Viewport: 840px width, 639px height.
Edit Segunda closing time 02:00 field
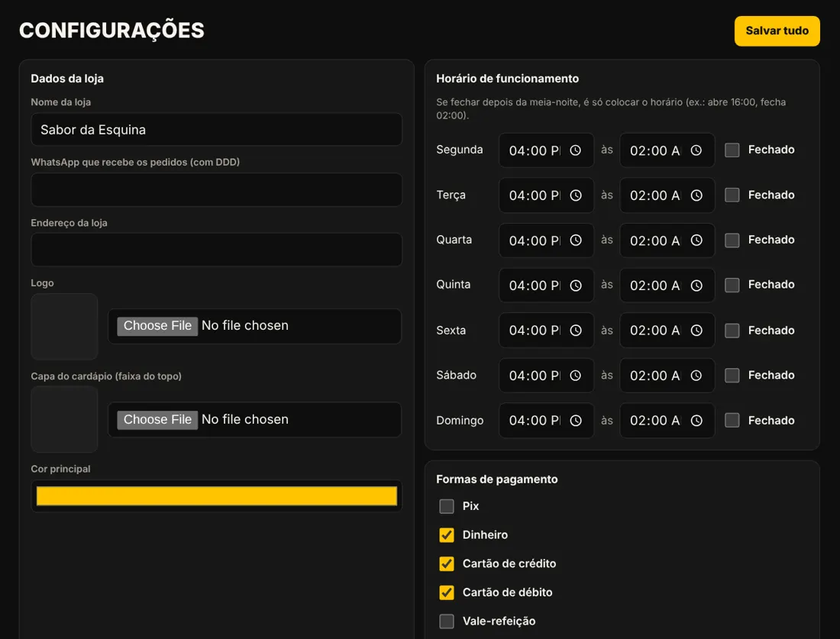667,150
